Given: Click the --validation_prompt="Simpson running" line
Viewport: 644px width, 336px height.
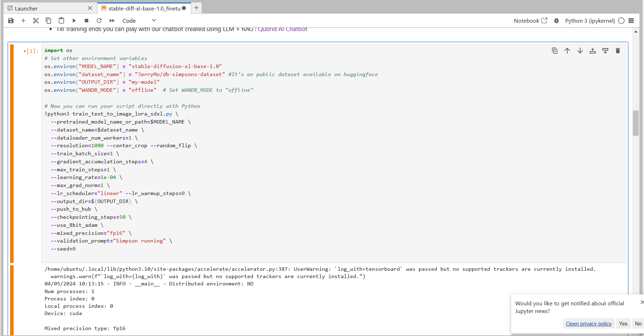Looking at the screenshot, I should click(111, 241).
